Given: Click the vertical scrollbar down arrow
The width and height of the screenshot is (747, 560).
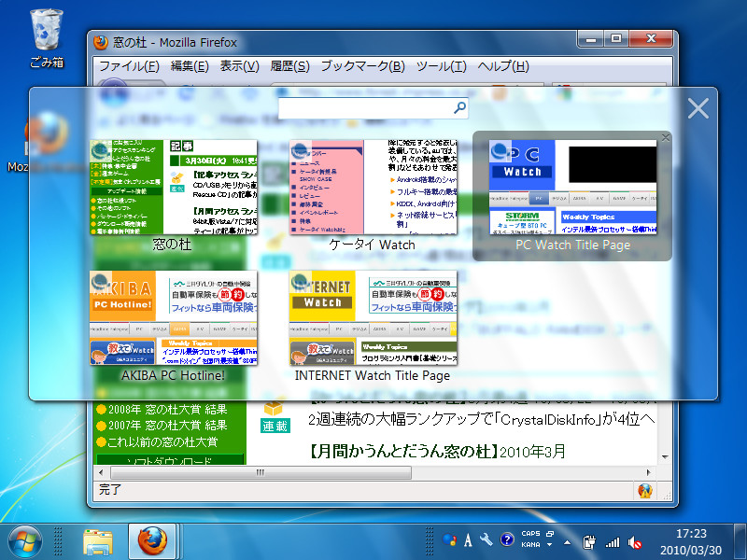Looking at the screenshot, I should pos(665,457).
